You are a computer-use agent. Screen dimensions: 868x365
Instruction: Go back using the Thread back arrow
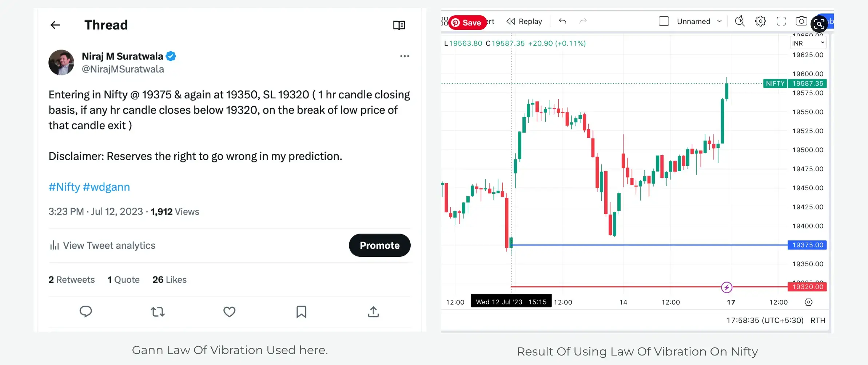pos(55,25)
